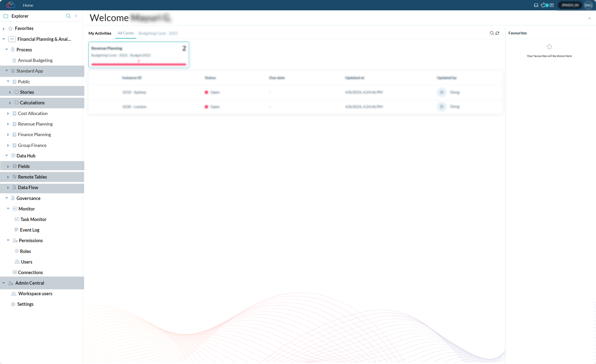Click the inbox icon in top bar
The image size is (596, 364).
pos(536,5)
